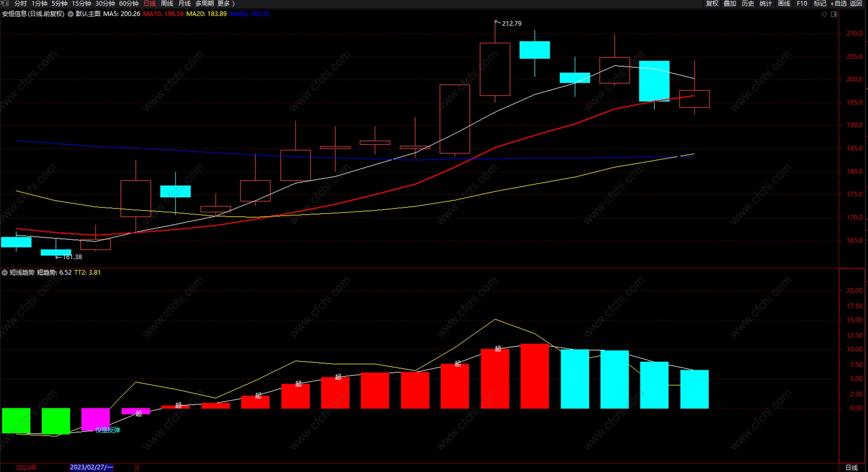Click the 2023/02/27 date marker

coord(91,467)
